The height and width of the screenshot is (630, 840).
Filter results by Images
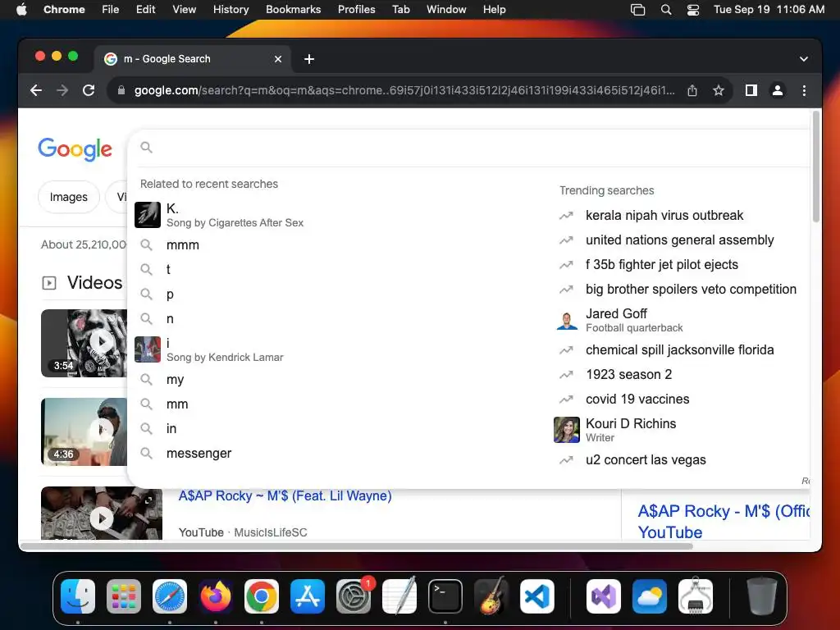pos(69,197)
